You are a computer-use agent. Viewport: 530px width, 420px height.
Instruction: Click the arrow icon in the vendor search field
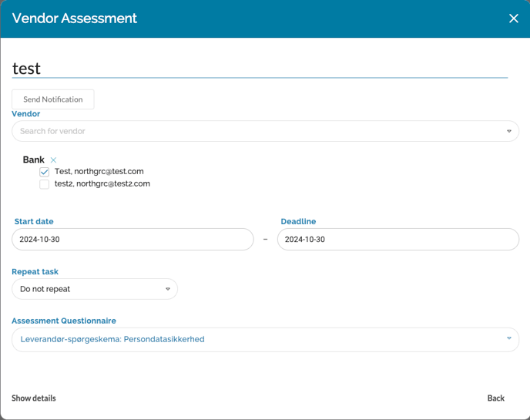click(x=508, y=131)
